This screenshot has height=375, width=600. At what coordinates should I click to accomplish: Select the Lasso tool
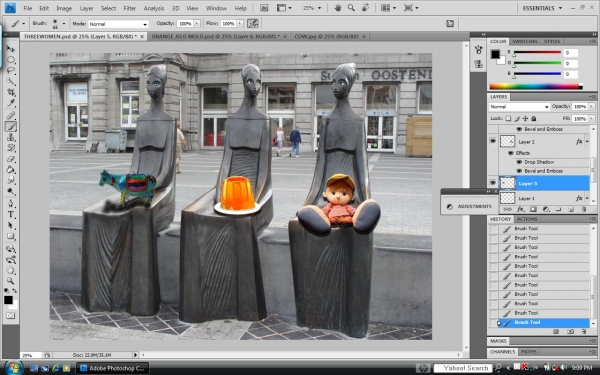[x=11, y=70]
